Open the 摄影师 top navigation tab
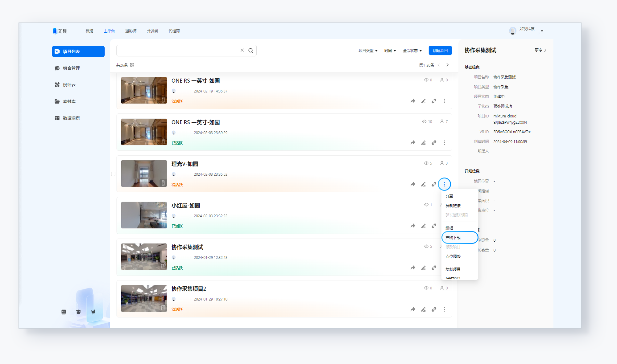This screenshot has width=617, height=364. (131, 31)
